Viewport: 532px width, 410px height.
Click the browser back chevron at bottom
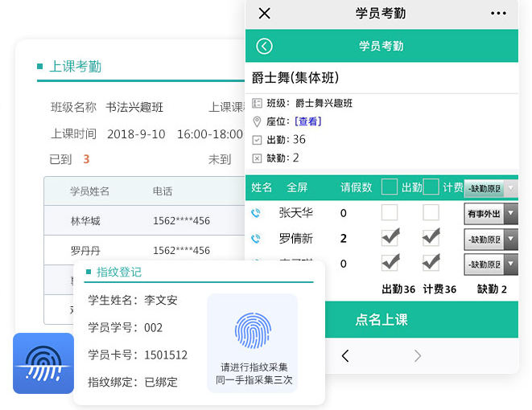tap(345, 355)
